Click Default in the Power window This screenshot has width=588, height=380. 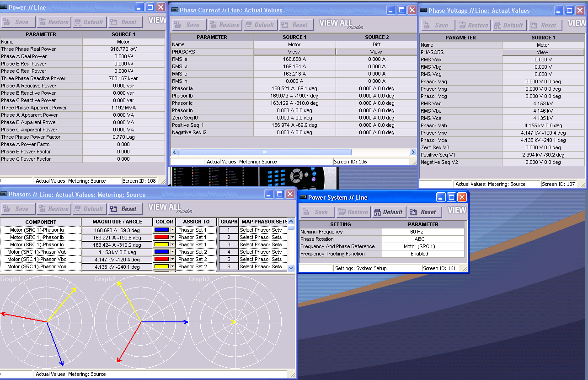[89, 22]
